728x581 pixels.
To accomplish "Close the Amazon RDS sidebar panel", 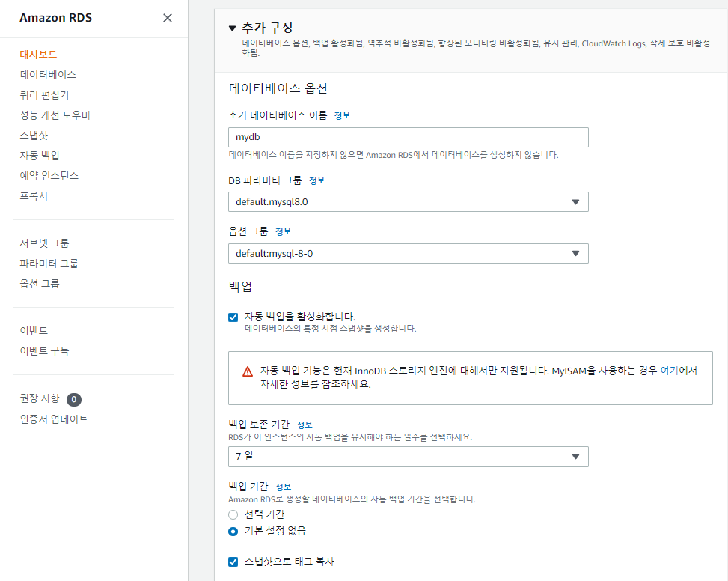I will pyautogui.click(x=168, y=18).
